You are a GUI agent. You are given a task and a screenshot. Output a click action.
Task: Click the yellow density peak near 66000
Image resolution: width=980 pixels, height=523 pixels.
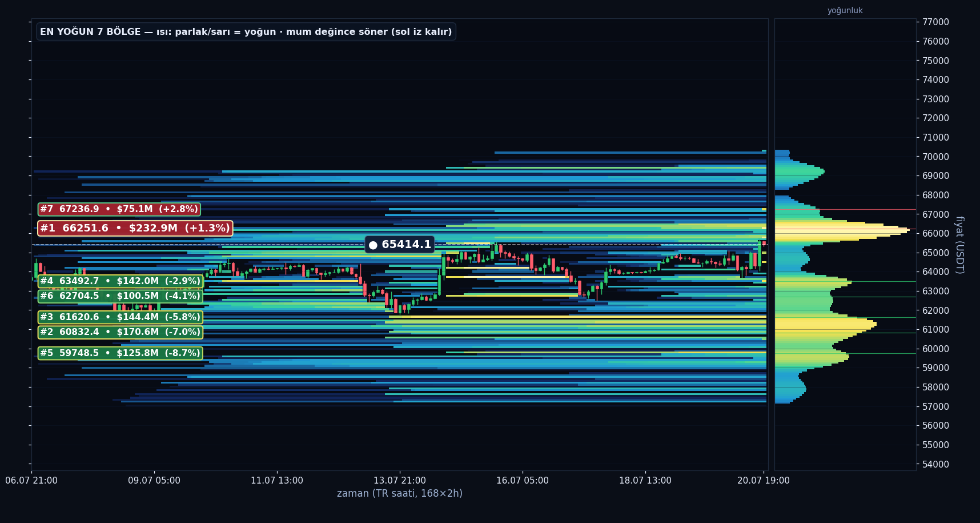click(842, 230)
